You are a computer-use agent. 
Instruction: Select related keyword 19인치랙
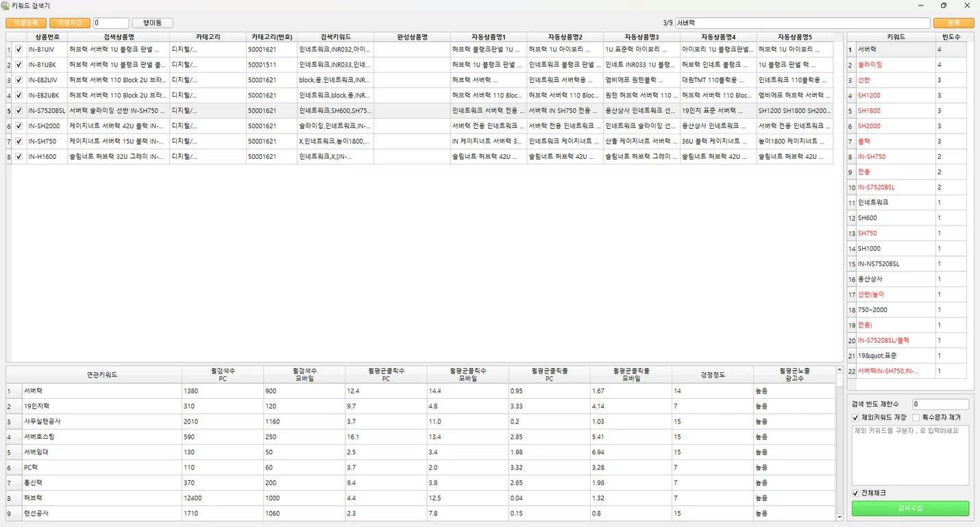(x=102, y=406)
